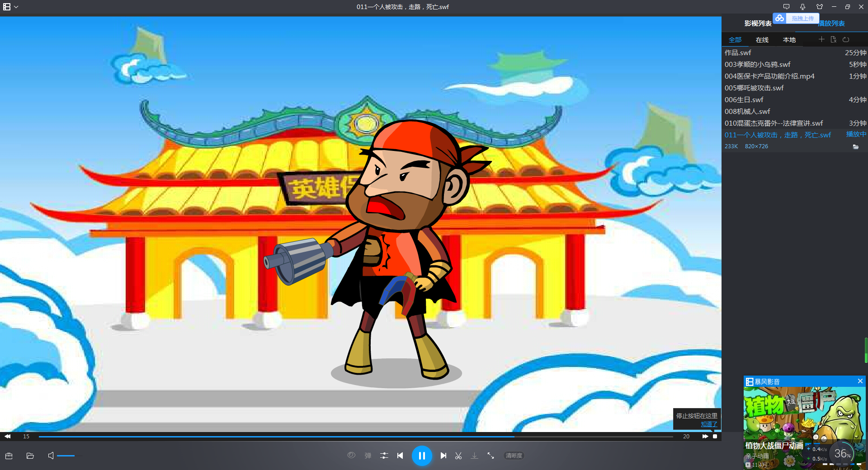This screenshot has width=868, height=470.
Task: Remove file from playlist with delete-file icon
Action: click(834, 39)
